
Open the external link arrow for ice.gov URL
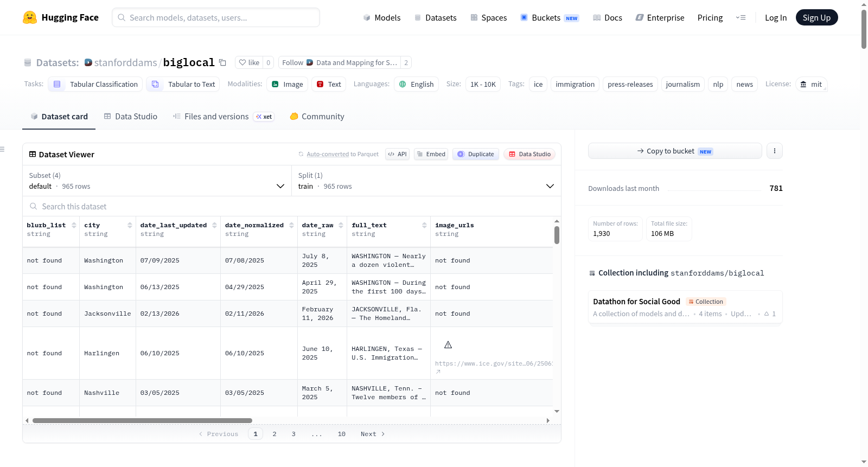438,372
